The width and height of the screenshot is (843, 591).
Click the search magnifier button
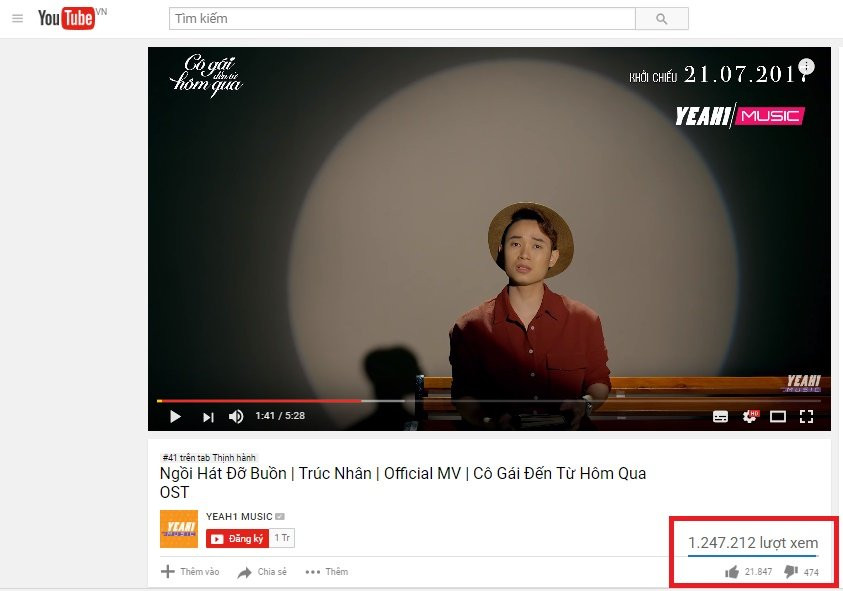(x=662, y=19)
